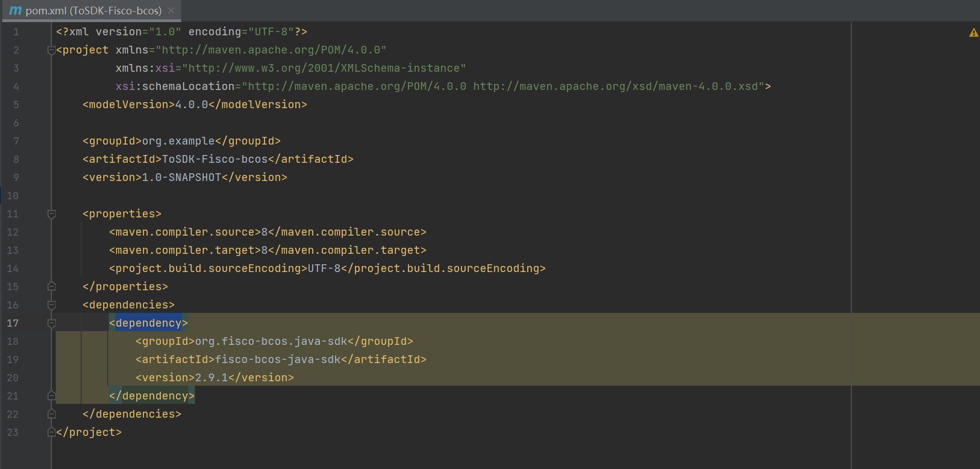
Task: Click the version 2.9.1 line
Action: coord(215,378)
